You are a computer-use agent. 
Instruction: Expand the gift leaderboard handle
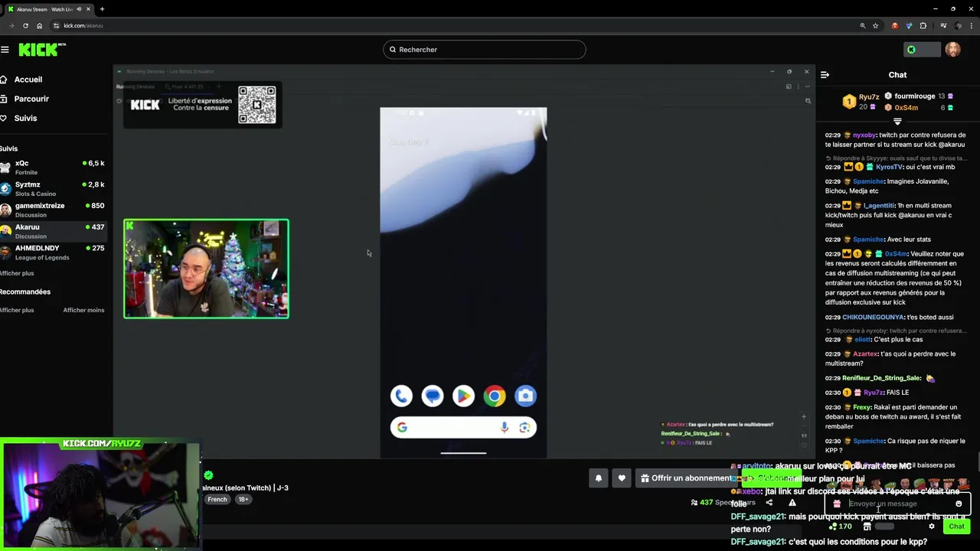click(897, 121)
